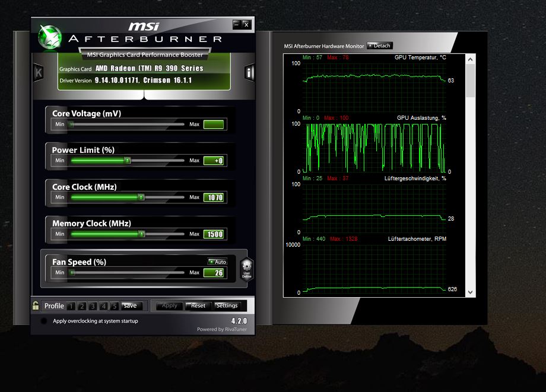The height and width of the screenshot is (392, 546).
Task: Click the Core Voltage slider track
Action: click(x=128, y=124)
